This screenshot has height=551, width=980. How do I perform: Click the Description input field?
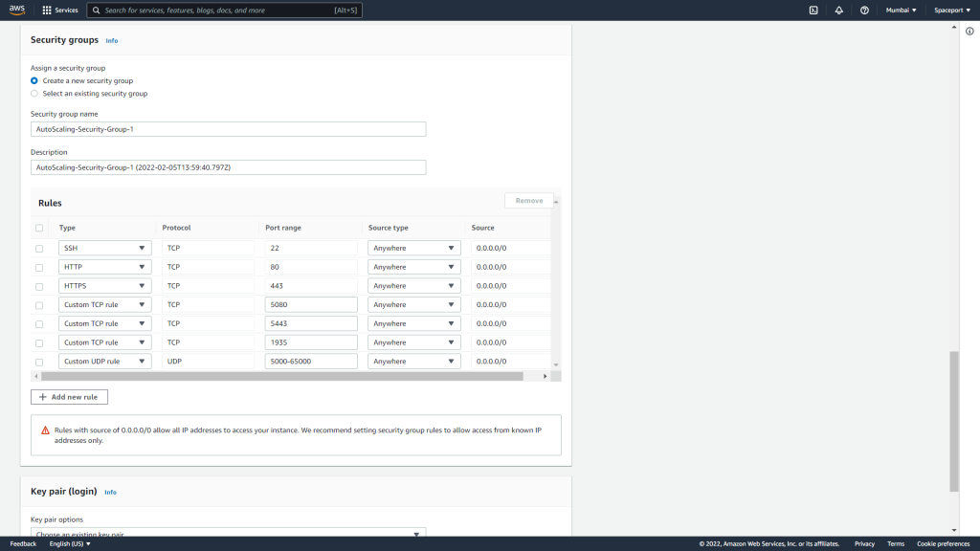tap(228, 167)
